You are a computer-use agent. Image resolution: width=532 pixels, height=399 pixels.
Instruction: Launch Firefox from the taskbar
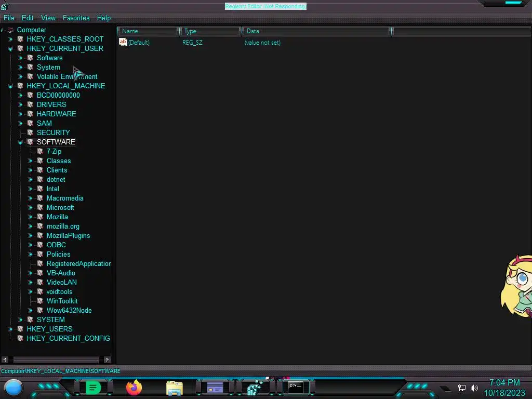point(134,388)
